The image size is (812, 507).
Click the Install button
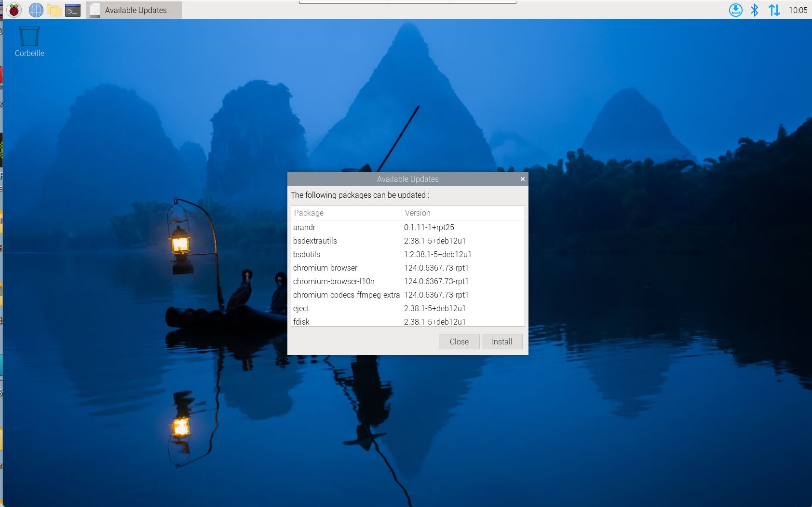click(x=502, y=342)
